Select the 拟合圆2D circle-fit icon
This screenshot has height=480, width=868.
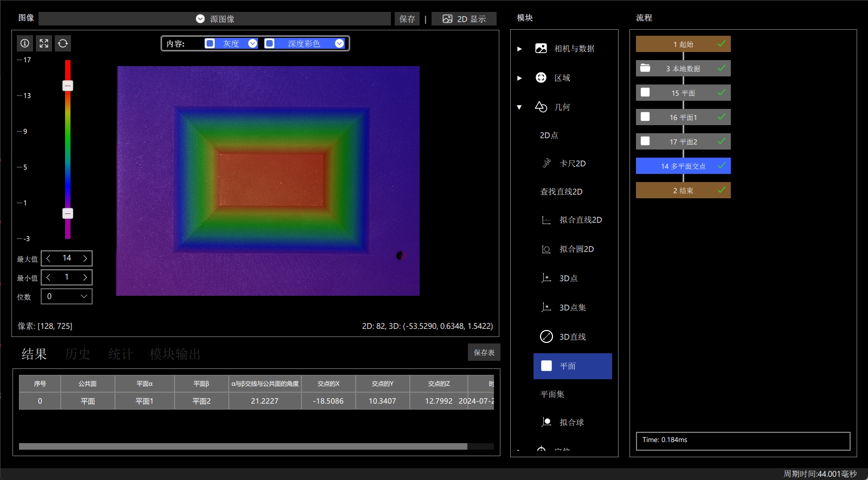pos(546,249)
